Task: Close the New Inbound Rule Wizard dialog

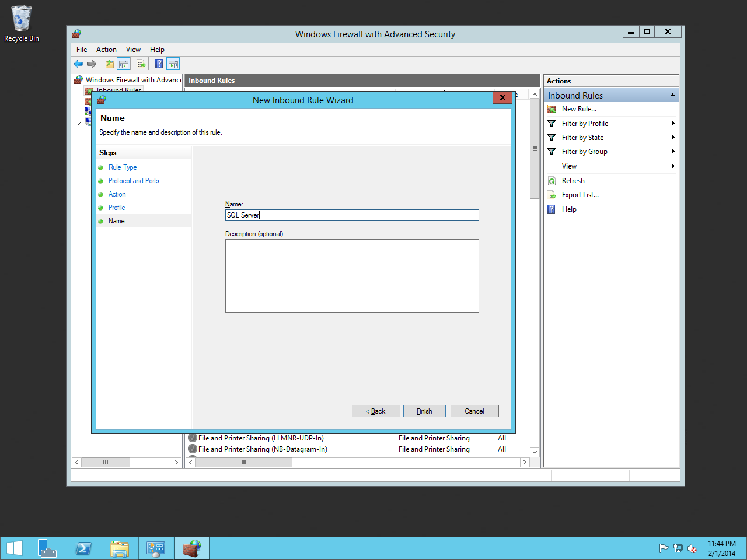Action: click(x=502, y=97)
